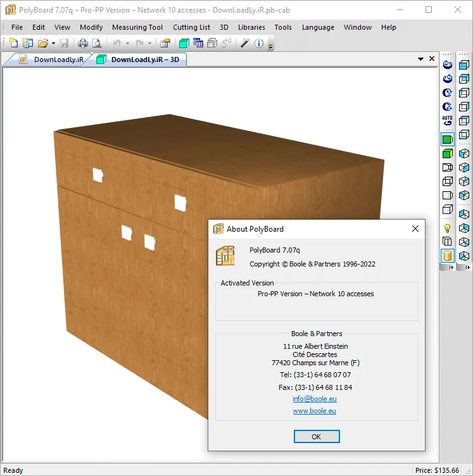Click the print icon in the toolbar
The image size is (473, 476).
tap(82, 43)
